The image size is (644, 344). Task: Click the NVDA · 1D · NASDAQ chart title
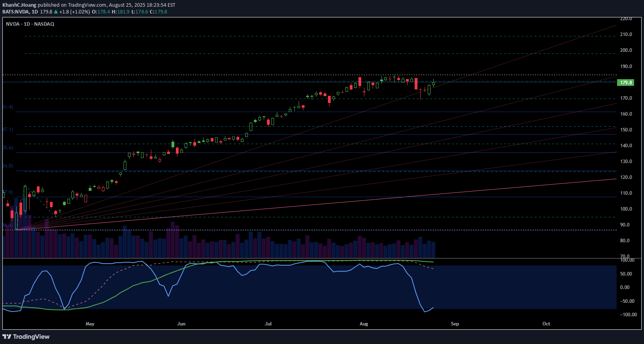(x=30, y=24)
